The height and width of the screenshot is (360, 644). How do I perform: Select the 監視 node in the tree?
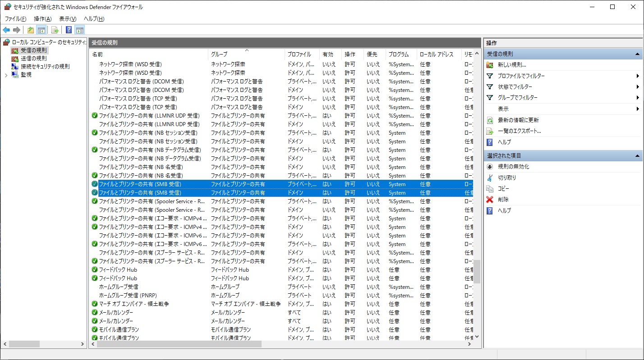(26, 75)
